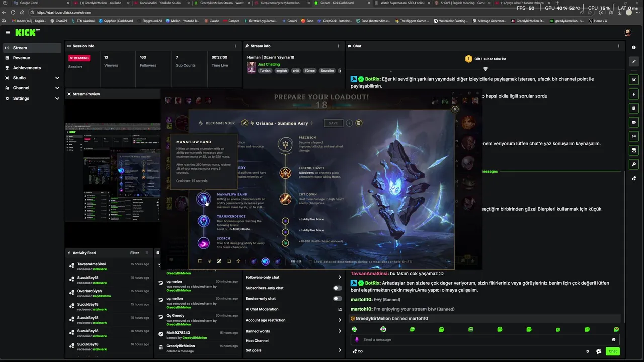Click the Recommender lightning icon
Image resolution: width=644 pixels, height=362 pixels.
(201, 123)
